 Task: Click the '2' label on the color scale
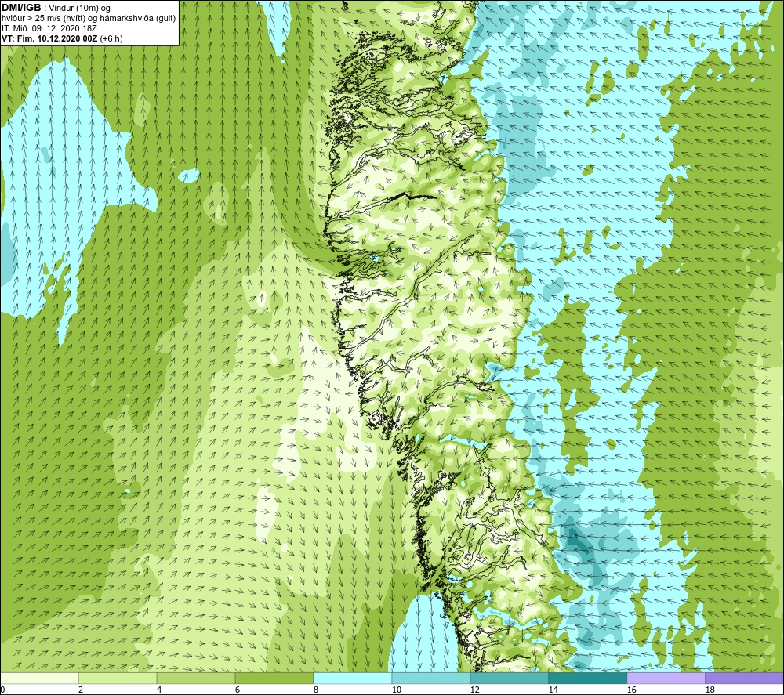click(81, 690)
